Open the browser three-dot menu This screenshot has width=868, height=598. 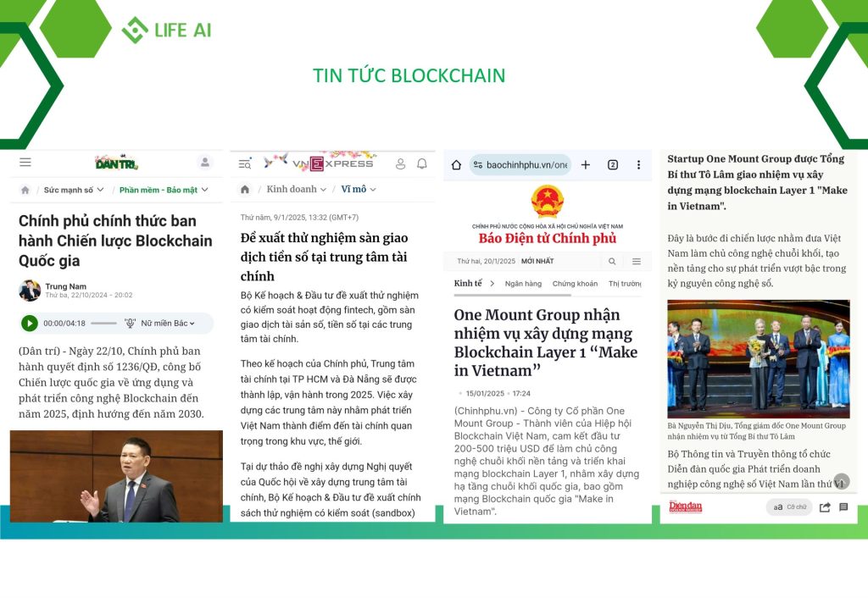[638, 165]
